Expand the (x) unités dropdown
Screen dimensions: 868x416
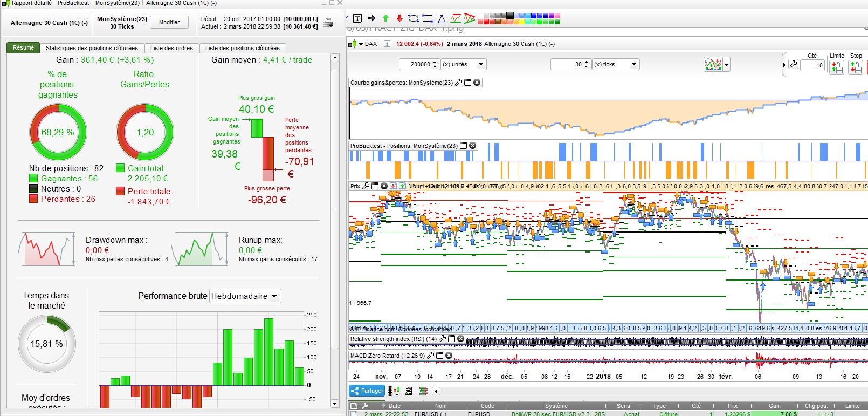pos(481,64)
